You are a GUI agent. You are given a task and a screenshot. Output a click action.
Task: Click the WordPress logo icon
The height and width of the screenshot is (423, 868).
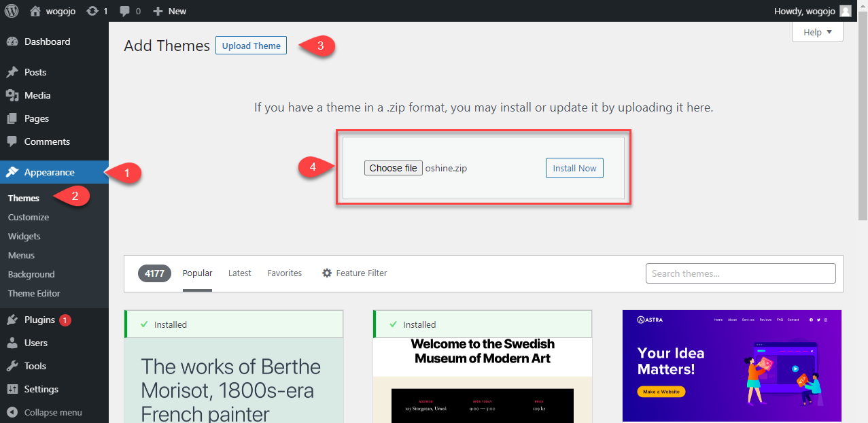pyautogui.click(x=12, y=11)
